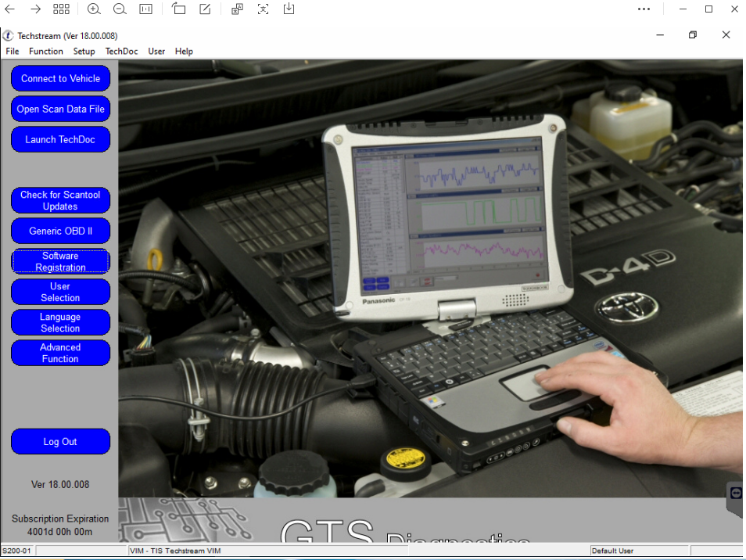
Task: Close the Techstream window
Action: pos(726,34)
